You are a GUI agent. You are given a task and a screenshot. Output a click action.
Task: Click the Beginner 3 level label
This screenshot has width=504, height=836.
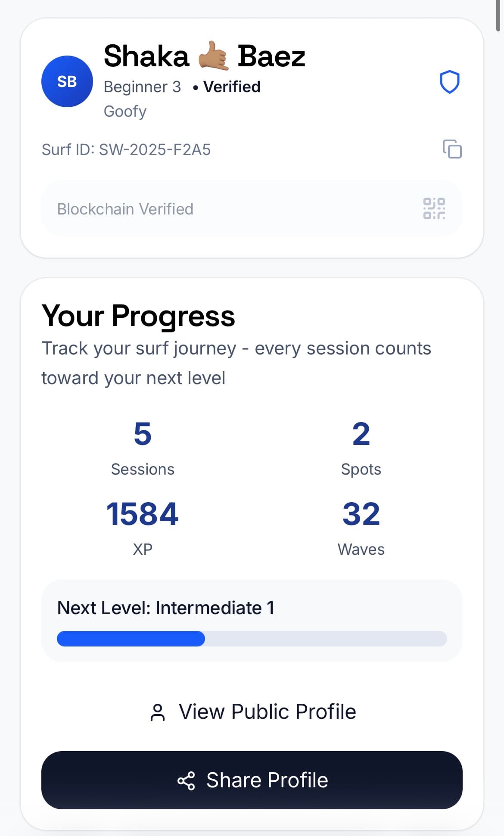142,87
